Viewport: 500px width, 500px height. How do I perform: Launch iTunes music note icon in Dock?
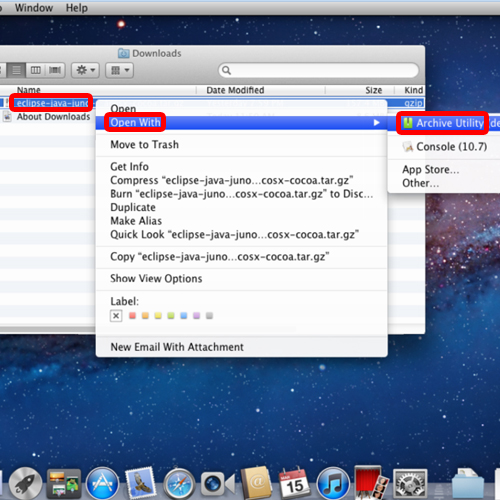pyautogui.click(x=333, y=483)
